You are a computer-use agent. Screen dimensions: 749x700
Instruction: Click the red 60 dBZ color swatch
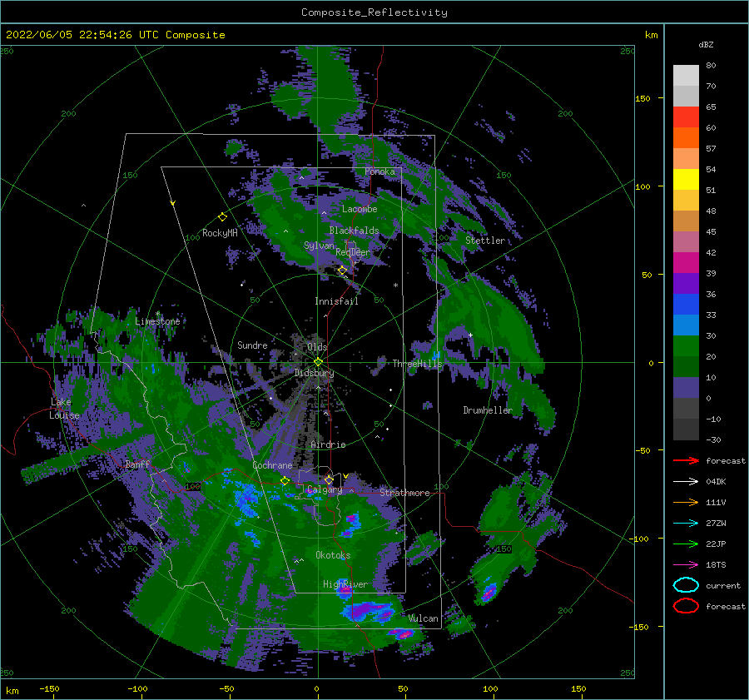pyautogui.click(x=686, y=117)
